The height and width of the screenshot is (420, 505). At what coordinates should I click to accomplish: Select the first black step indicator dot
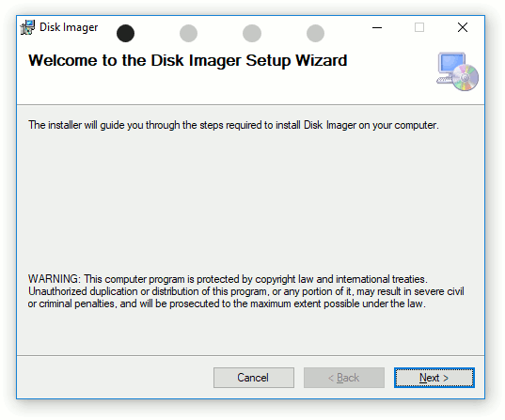[125, 33]
